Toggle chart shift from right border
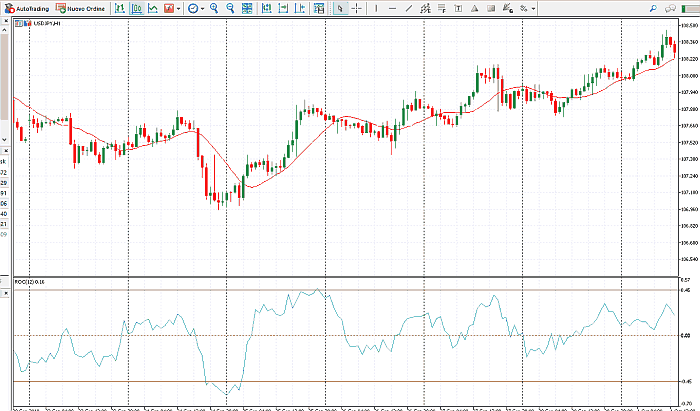The image size is (700, 411). 283,8
